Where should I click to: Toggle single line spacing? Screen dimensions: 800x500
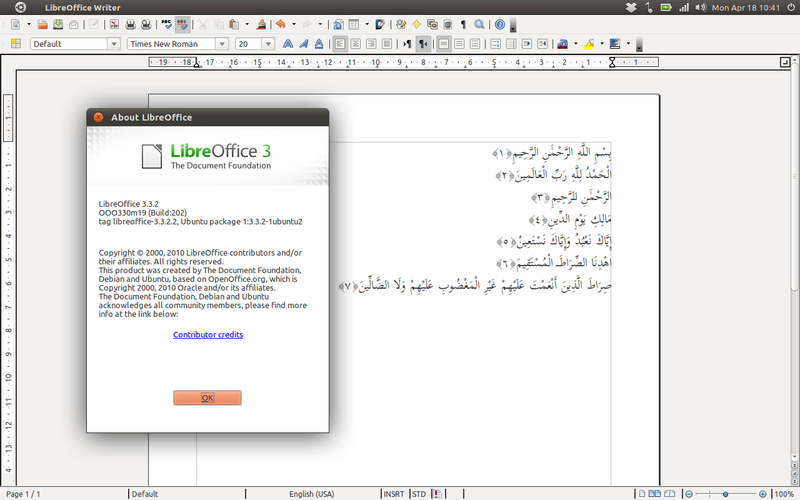point(444,44)
